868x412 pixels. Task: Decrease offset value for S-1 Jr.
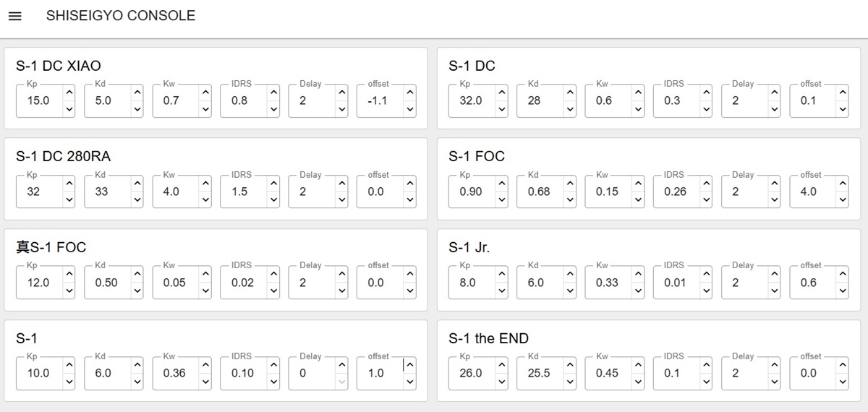tap(843, 291)
